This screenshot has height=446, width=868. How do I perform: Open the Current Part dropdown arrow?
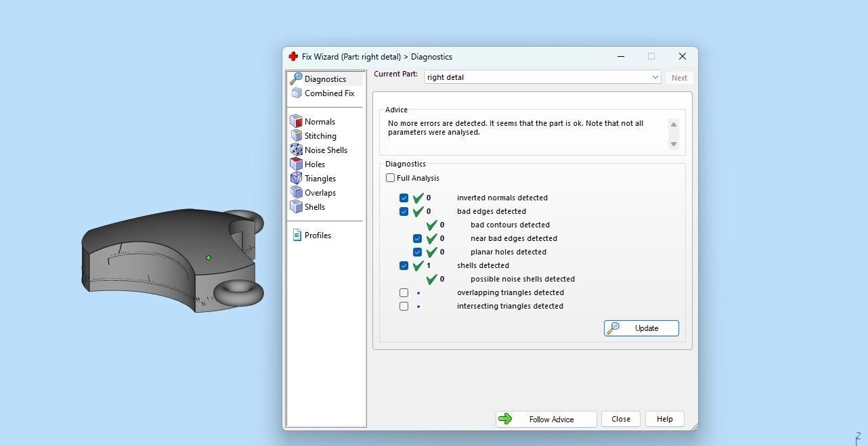pyautogui.click(x=655, y=77)
